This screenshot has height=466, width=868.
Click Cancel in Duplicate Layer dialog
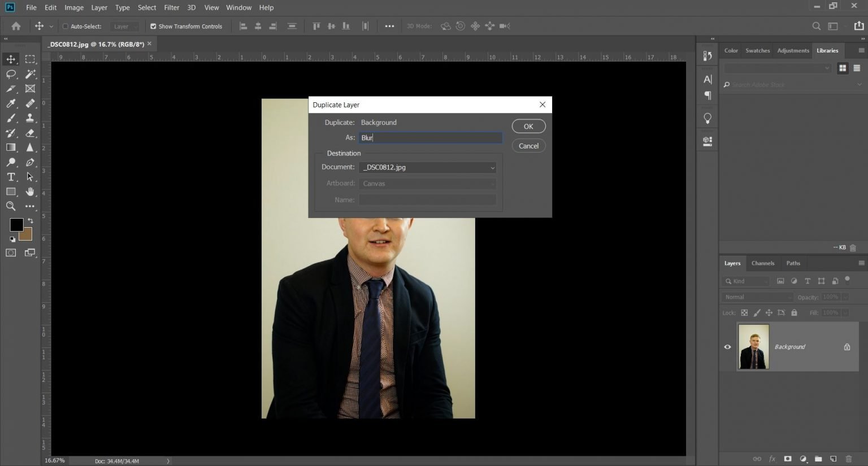click(x=528, y=146)
